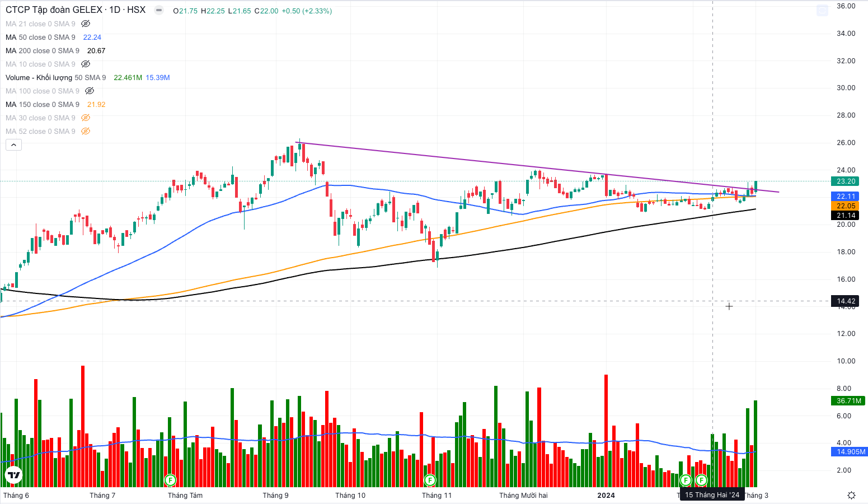Open the F marker above Tháng 11
The image size is (868, 504).
point(430,480)
